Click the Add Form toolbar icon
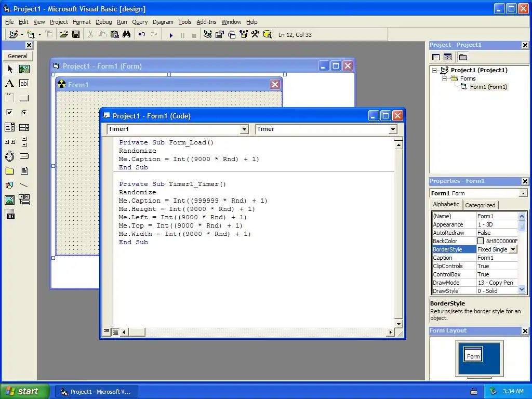Screen dimensions: 532x399 pyautogui.click(x=31, y=34)
